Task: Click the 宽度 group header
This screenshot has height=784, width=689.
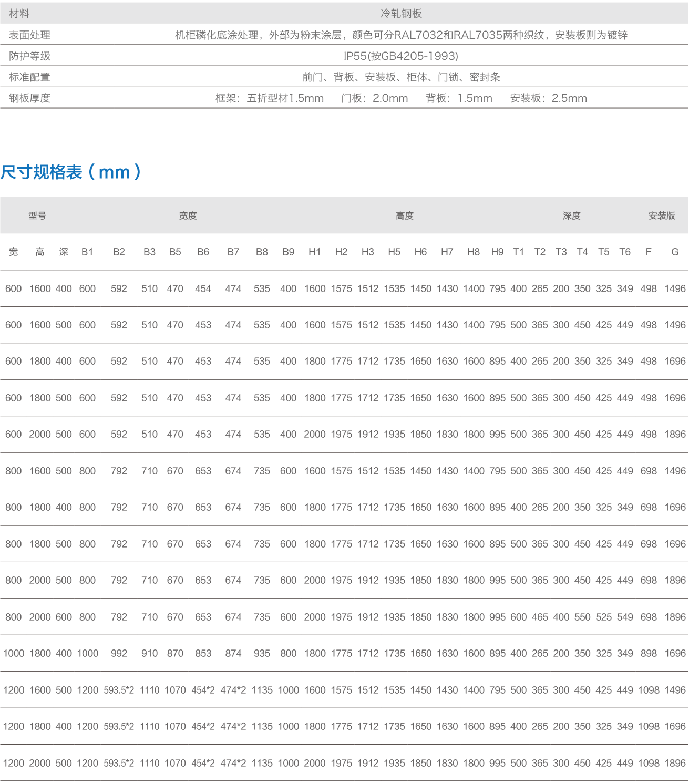Action: 188,215
